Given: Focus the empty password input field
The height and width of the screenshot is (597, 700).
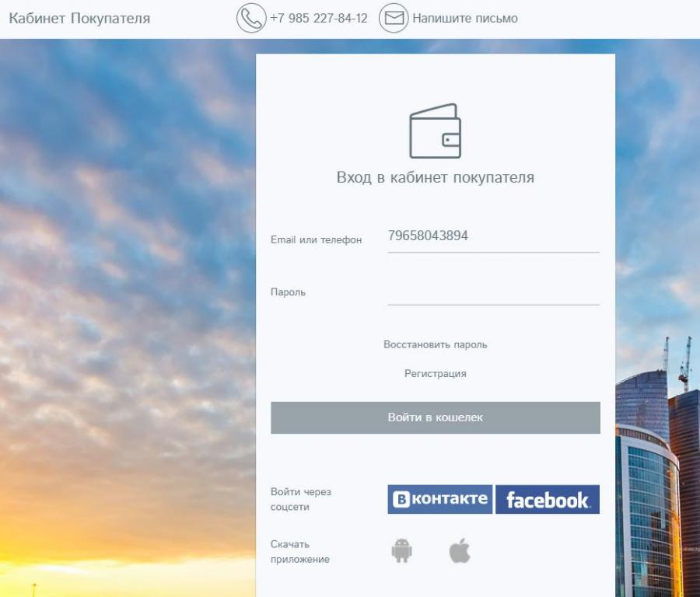Looking at the screenshot, I should [x=493, y=292].
